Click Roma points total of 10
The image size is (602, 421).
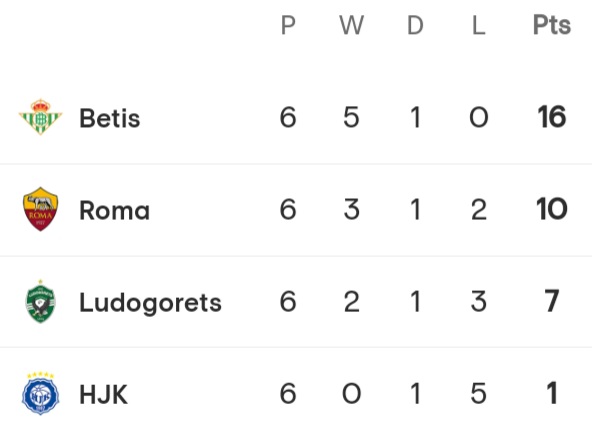[x=552, y=209]
